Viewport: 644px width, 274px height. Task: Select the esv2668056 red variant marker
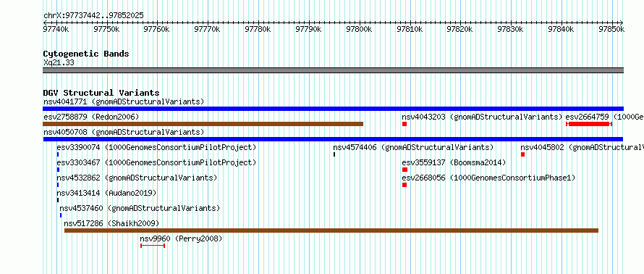click(404, 185)
